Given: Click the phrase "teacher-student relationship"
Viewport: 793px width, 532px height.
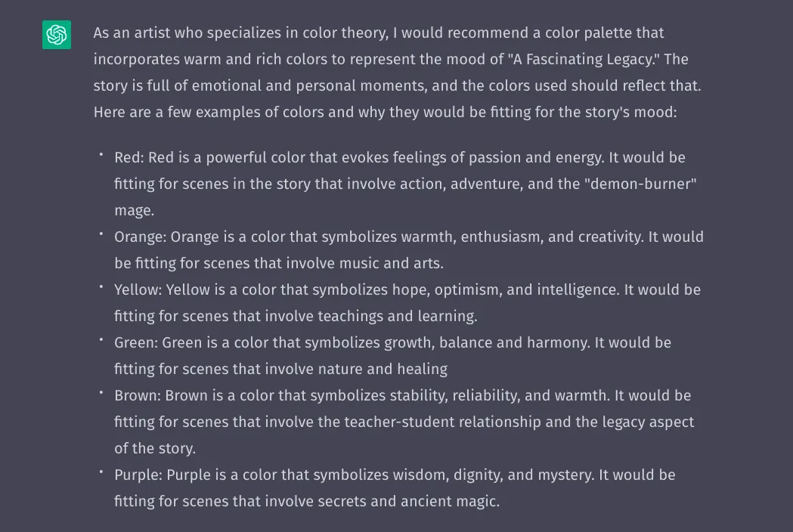Looking at the screenshot, I should tap(442, 422).
